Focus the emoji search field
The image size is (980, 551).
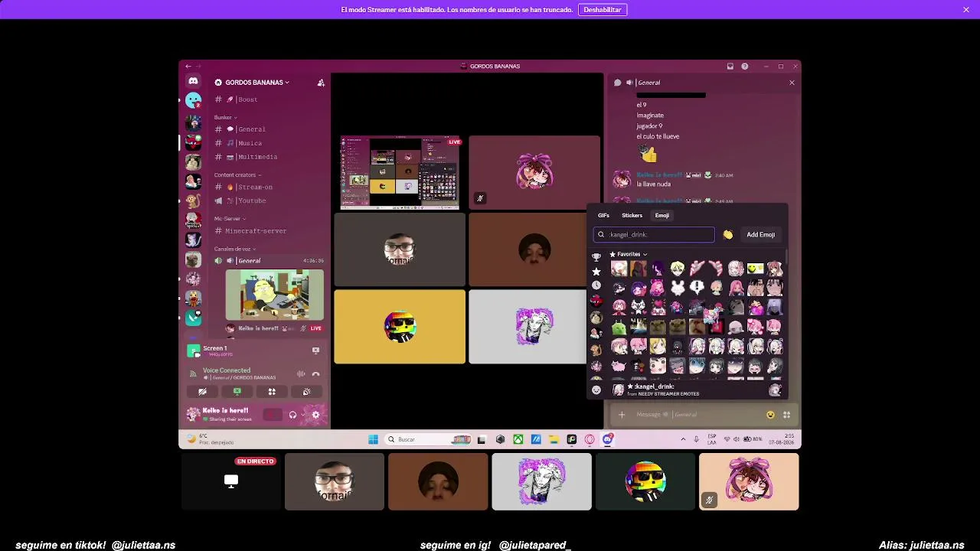[x=654, y=235]
